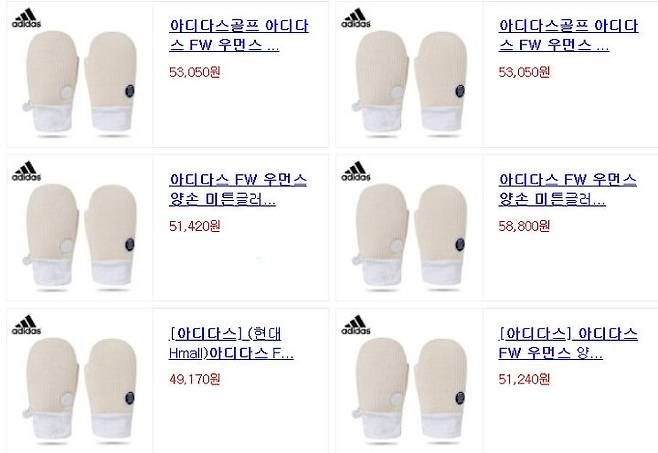Click the adidas logo on the 51,420원 listing
The height and width of the screenshot is (453, 658).
(x=26, y=171)
